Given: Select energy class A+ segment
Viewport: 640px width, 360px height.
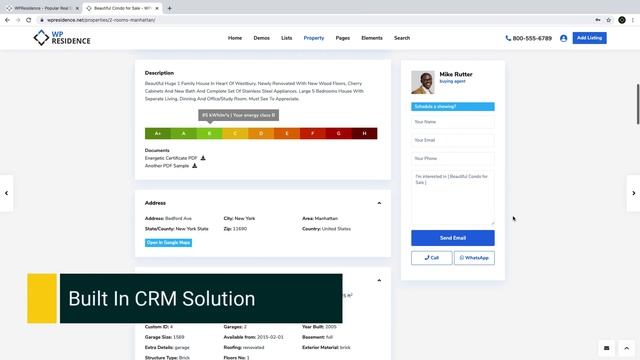Looking at the screenshot, I should 158,133.
